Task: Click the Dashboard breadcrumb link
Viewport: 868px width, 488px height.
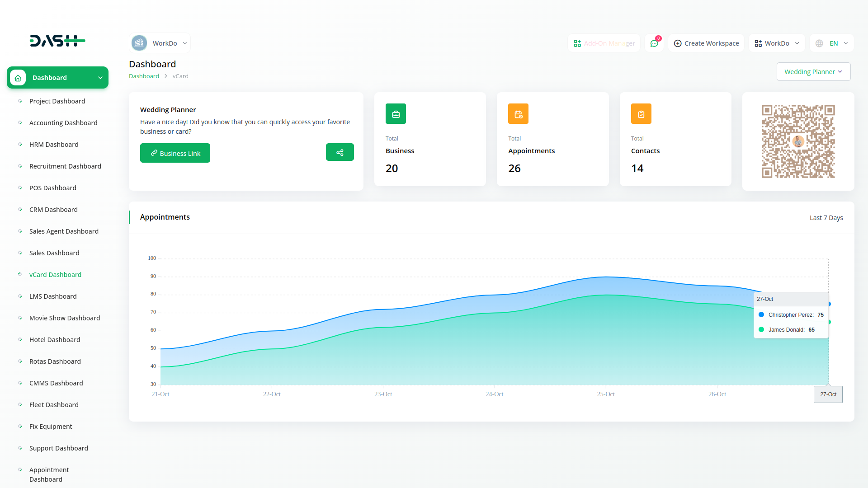Action: tap(144, 76)
